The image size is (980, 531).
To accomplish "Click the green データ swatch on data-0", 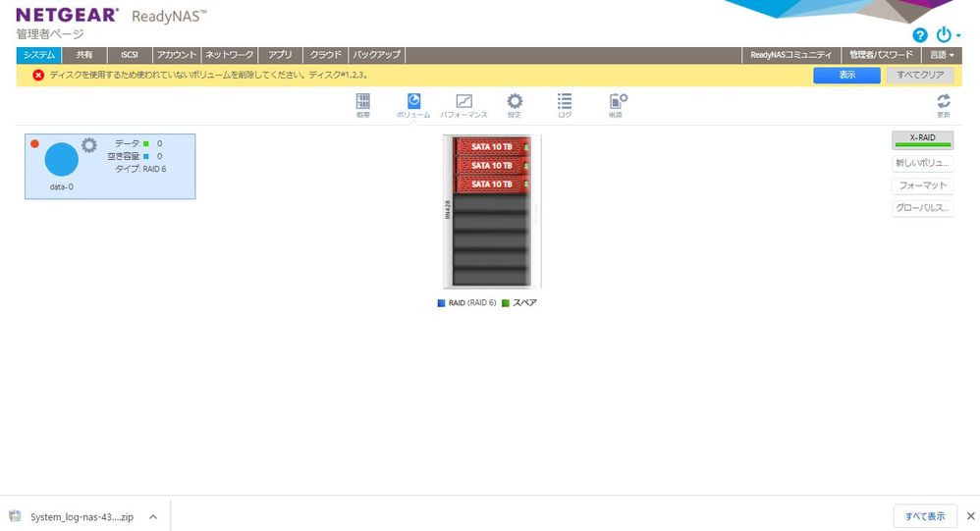I will 146,143.
